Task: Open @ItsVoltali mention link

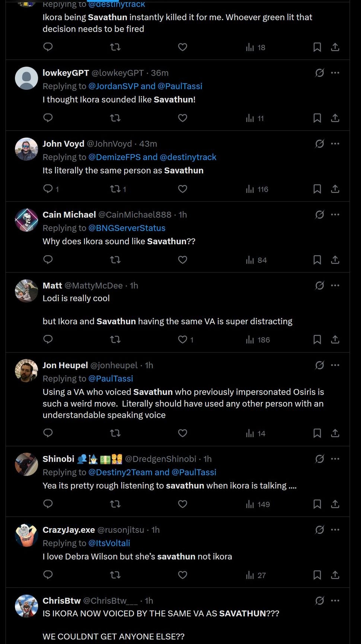Action: (109, 543)
